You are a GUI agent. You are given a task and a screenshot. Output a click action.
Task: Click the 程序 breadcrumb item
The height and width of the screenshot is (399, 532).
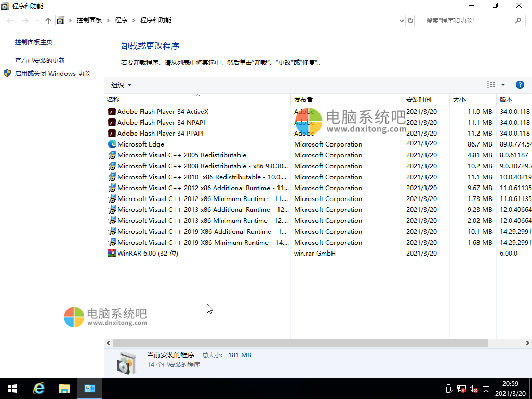(121, 20)
